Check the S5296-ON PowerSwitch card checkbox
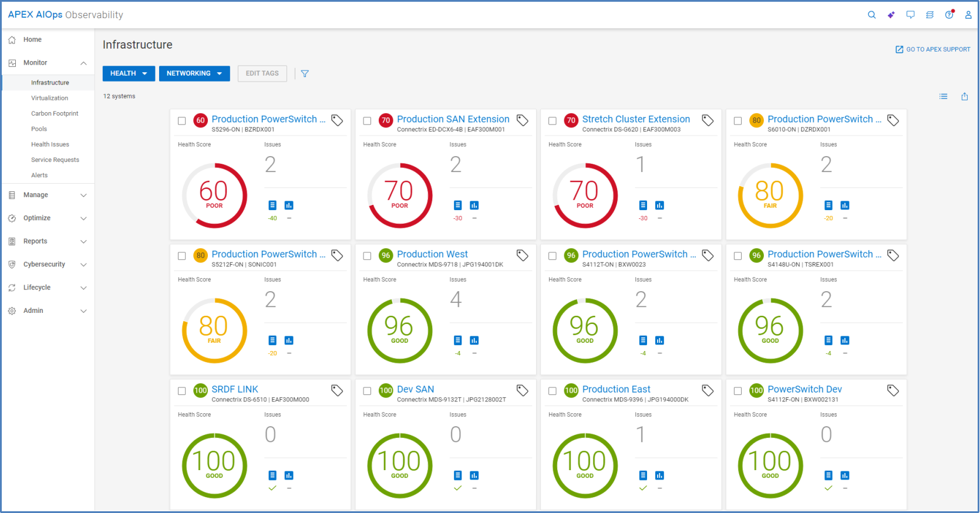This screenshot has width=980, height=513. [x=182, y=121]
